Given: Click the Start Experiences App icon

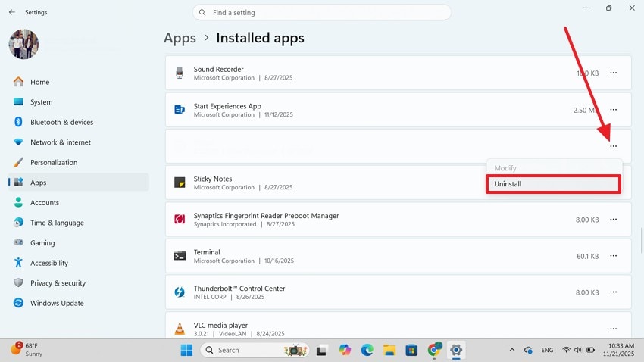Looking at the screenshot, I should pyautogui.click(x=180, y=110).
